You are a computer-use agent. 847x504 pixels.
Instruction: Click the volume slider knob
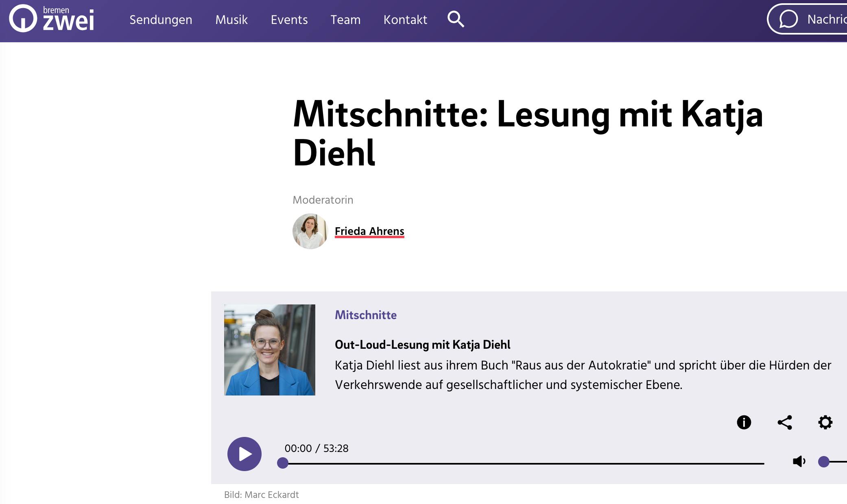(824, 462)
